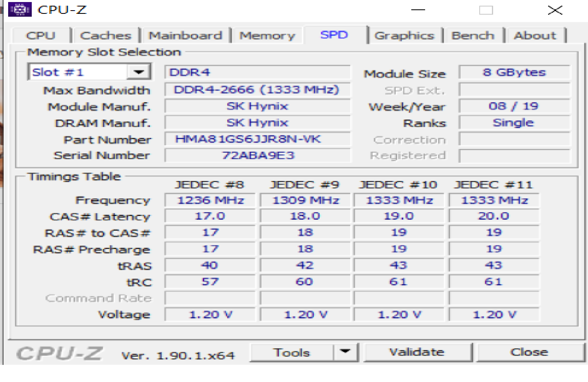
Task: Click the DDR4 memory type field
Action: (257, 72)
